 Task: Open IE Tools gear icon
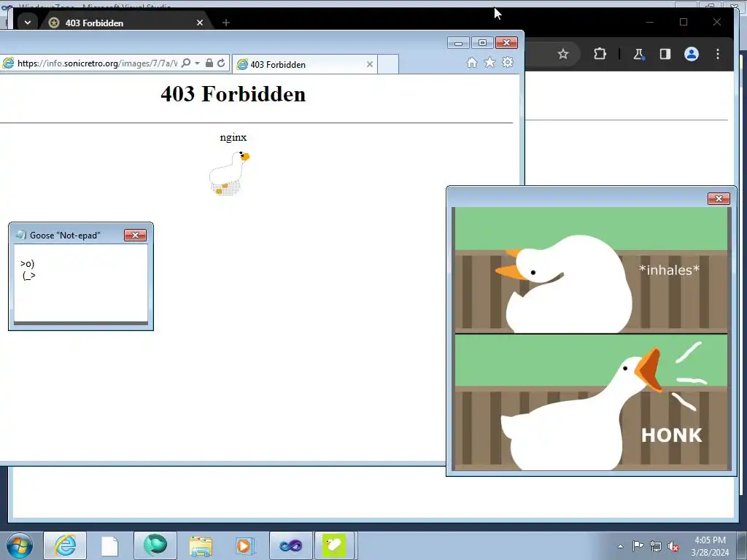tap(508, 63)
